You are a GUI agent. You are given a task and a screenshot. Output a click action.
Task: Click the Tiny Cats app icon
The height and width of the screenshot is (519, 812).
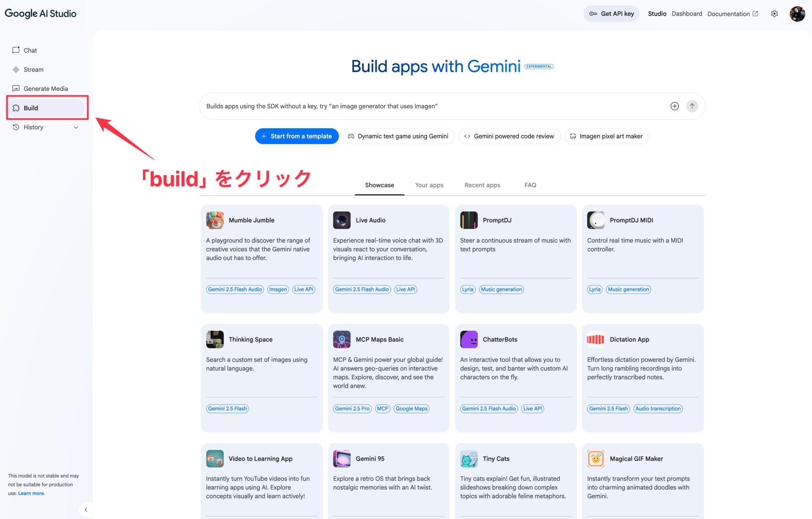[469, 459]
